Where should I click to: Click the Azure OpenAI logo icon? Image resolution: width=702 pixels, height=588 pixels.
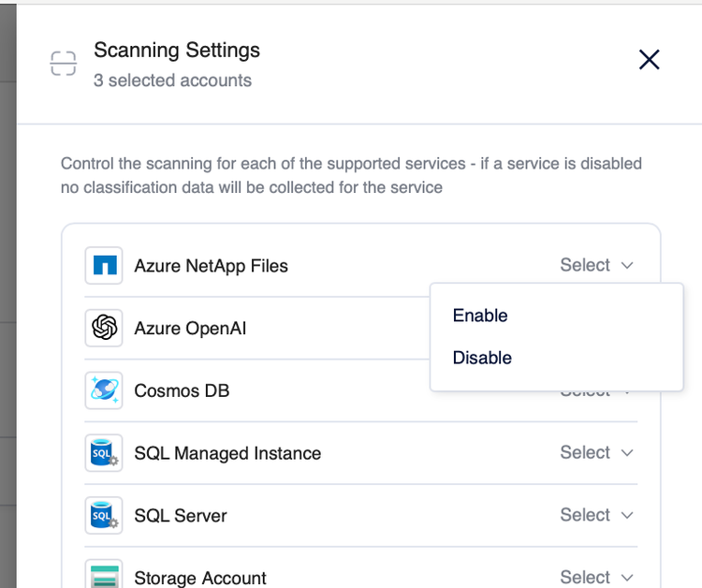[104, 328]
